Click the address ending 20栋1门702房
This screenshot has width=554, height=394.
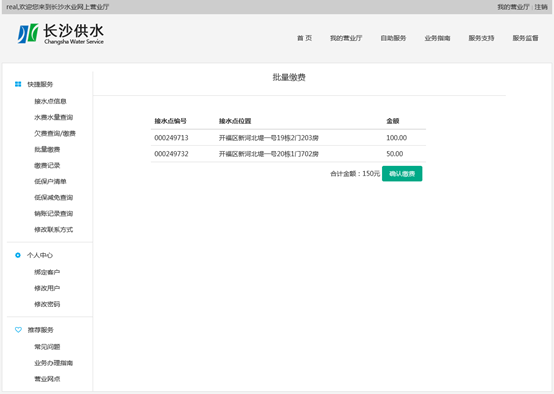click(x=269, y=154)
